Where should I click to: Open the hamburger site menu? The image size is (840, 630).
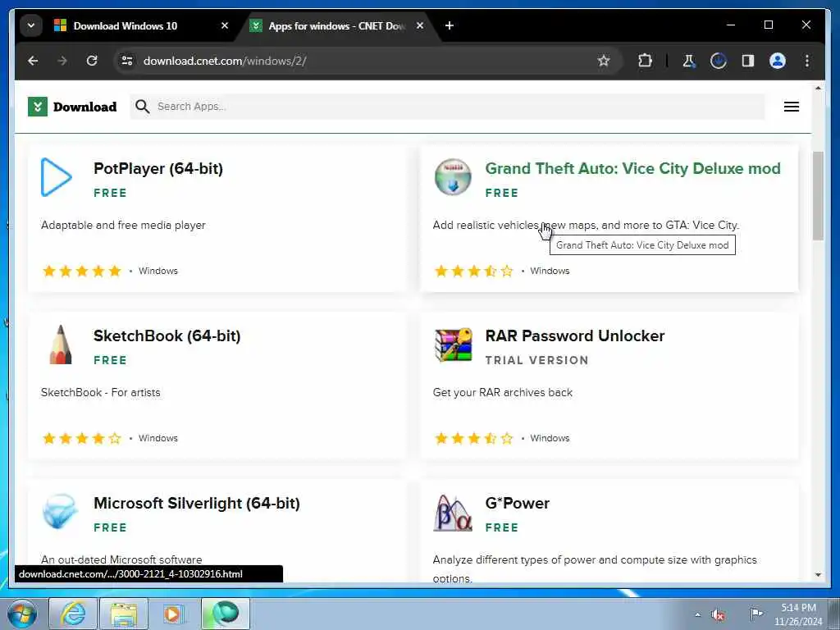(792, 107)
